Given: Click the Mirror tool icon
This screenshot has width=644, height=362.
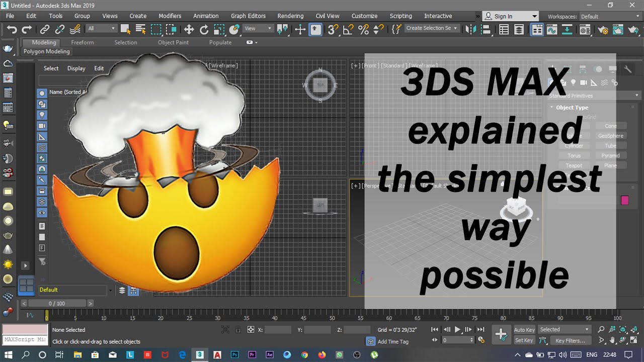Looking at the screenshot, I should 471,29.
